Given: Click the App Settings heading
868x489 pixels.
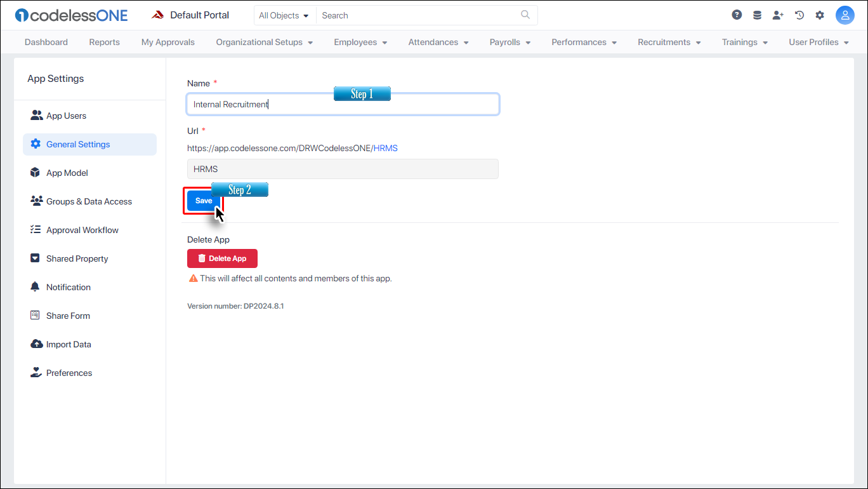Looking at the screenshot, I should point(56,79).
